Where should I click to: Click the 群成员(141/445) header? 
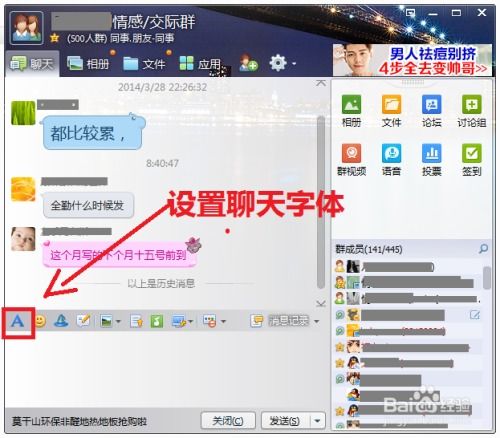[x=369, y=249]
